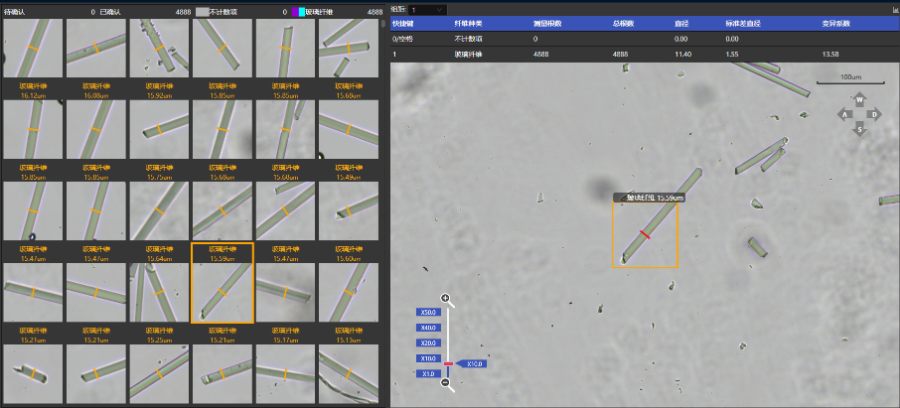Click the red measurement line on selected fiber
This screenshot has width=900, height=408.
click(x=646, y=234)
